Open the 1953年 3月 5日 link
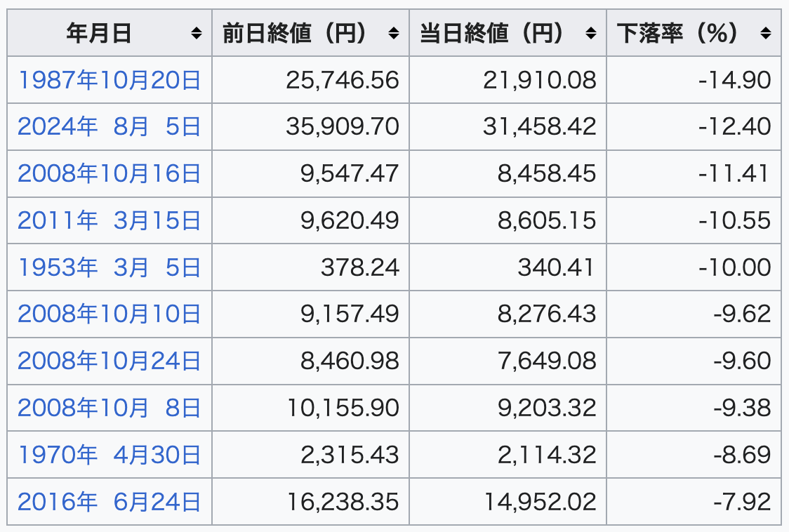 110,267
